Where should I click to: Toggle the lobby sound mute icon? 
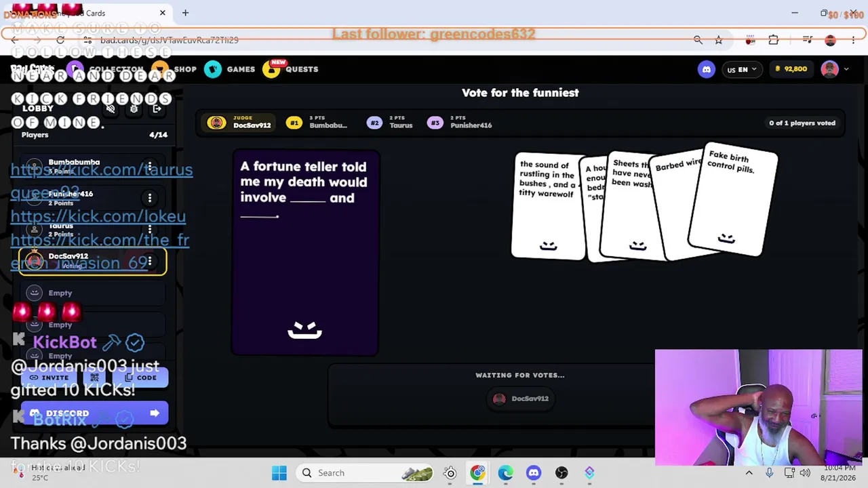point(111,108)
